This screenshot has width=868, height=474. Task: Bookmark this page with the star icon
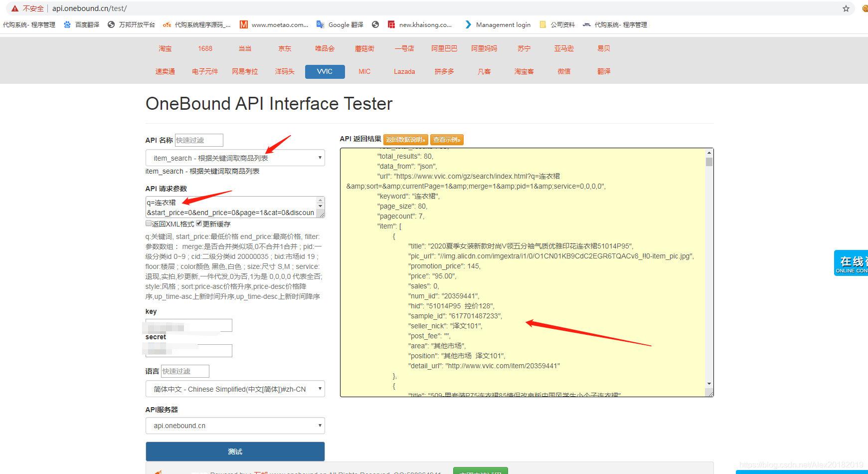coord(846,8)
